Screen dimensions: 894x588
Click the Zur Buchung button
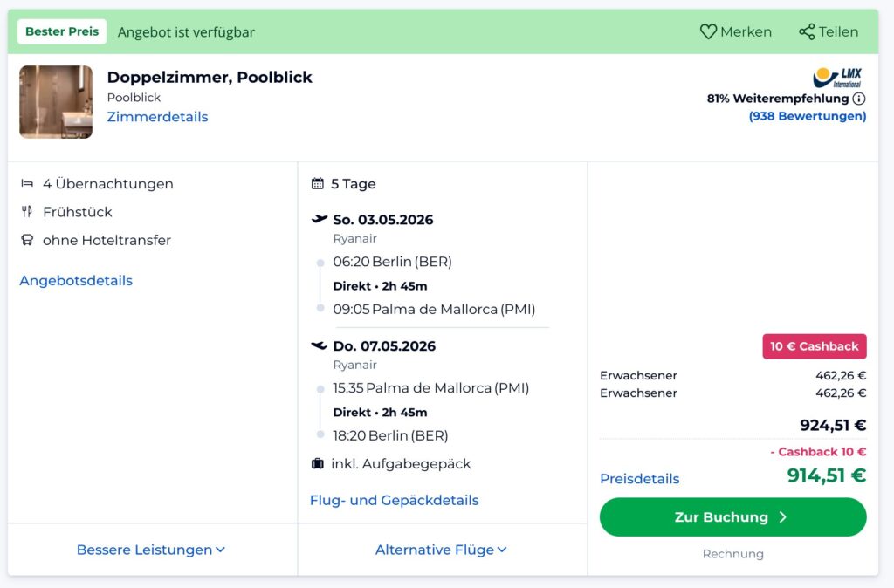pos(732,517)
